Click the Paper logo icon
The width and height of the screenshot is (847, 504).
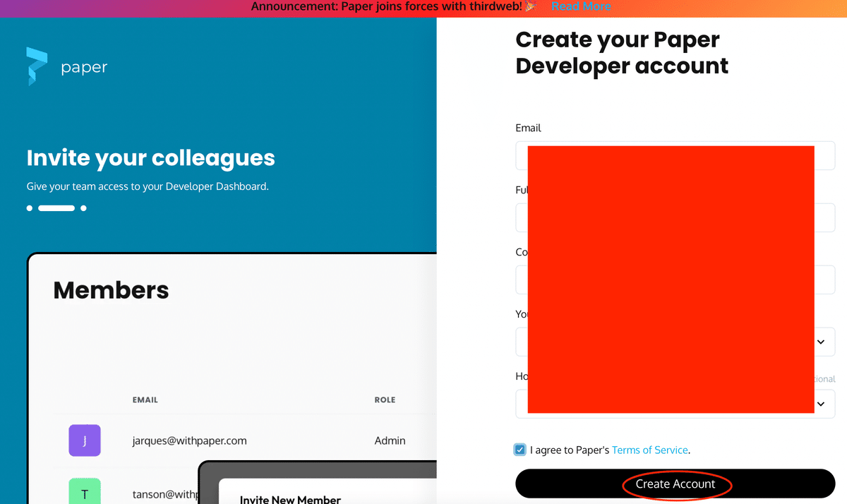pyautogui.click(x=37, y=66)
